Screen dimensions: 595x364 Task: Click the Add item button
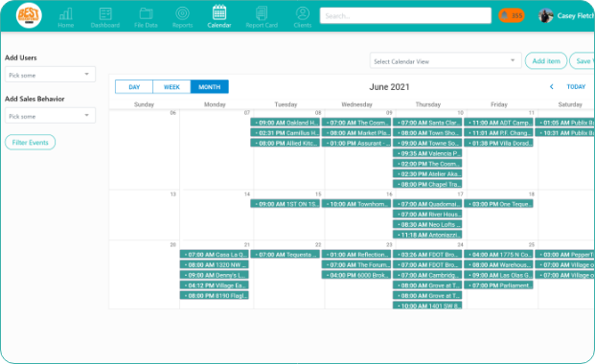click(546, 60)
